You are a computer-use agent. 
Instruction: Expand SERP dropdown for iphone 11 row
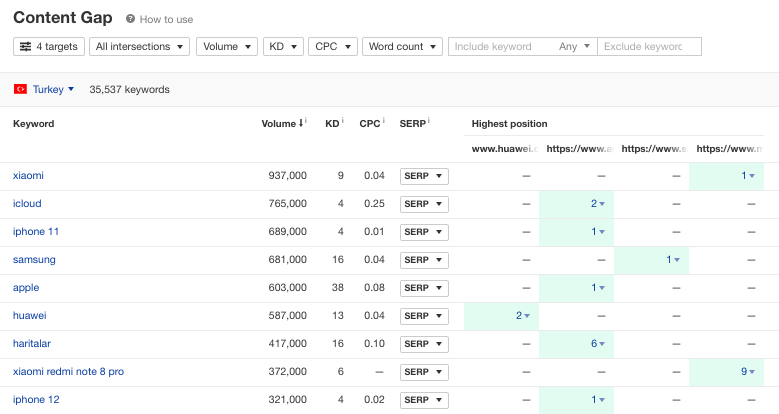click(424, 232)
